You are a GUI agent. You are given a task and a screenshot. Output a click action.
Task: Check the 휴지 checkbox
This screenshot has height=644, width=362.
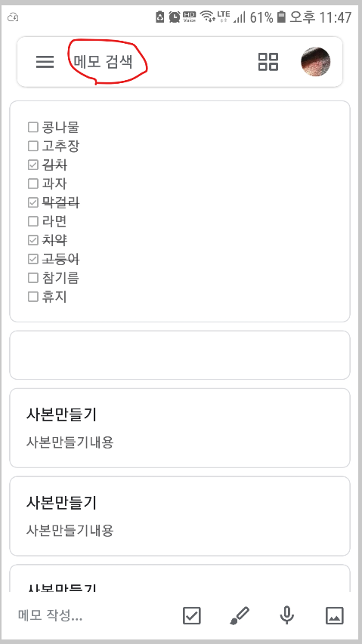coord(32,297)
